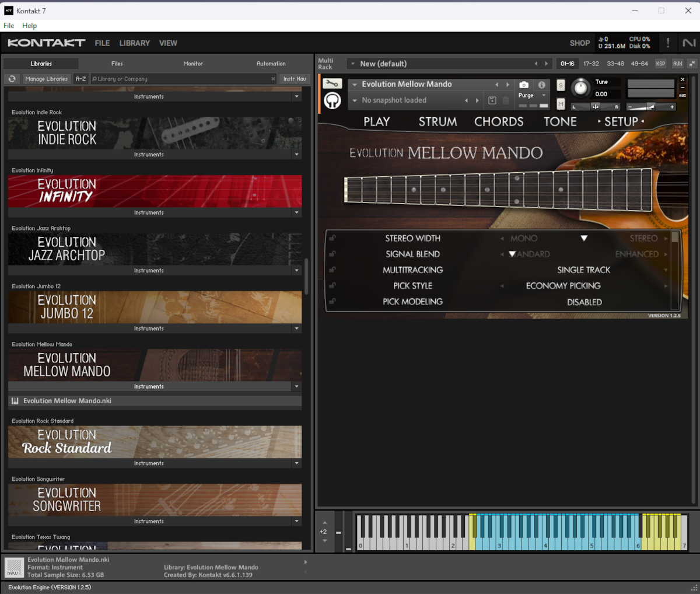Expand Evolution Jazz Archtop Instruments dropdown
The image size is (700, 594).
click(x=296, y=270)
